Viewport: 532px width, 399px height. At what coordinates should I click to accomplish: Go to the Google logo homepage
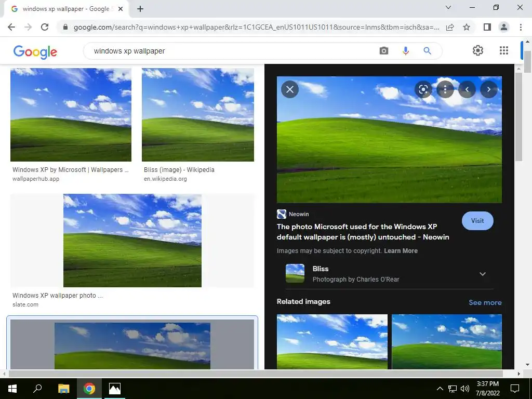(x=35, y=52)
